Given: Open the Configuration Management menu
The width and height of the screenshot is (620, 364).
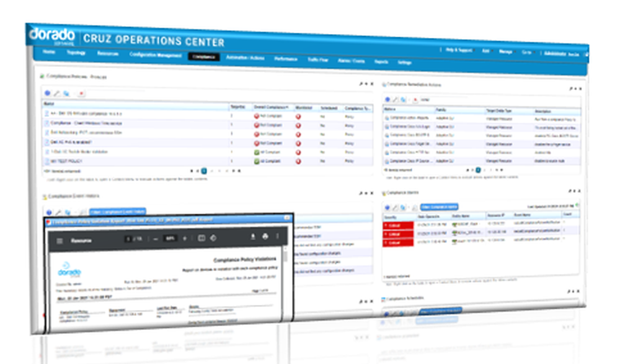Looking at the screenshot, I should [155, 55].
